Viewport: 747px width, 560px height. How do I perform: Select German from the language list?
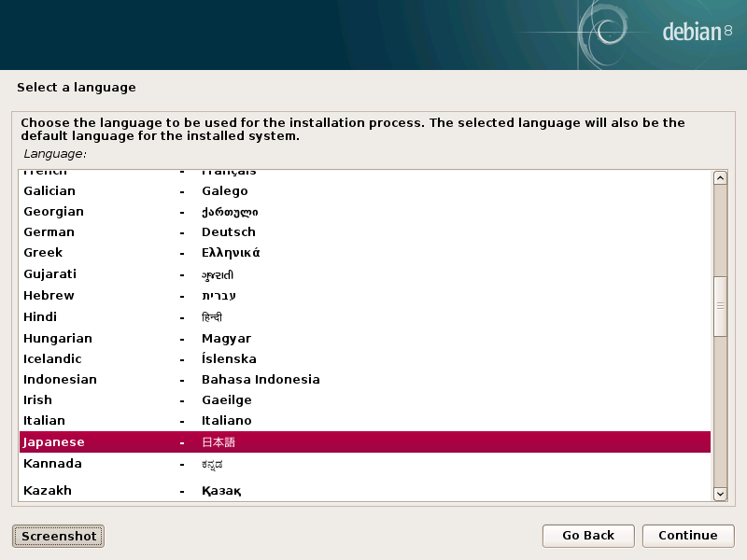point(49,232)
